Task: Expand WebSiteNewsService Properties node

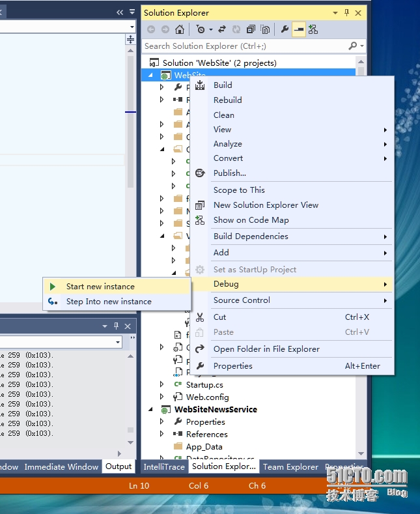Action: click(x=161, y=421)
